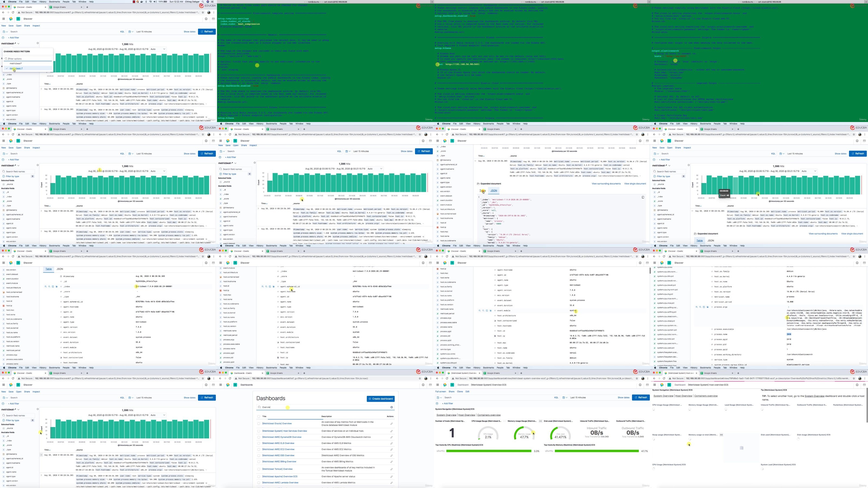Check Host Services Overview row checkbox
This screenshot has width=868, height=488.
(x=259, y=431)
